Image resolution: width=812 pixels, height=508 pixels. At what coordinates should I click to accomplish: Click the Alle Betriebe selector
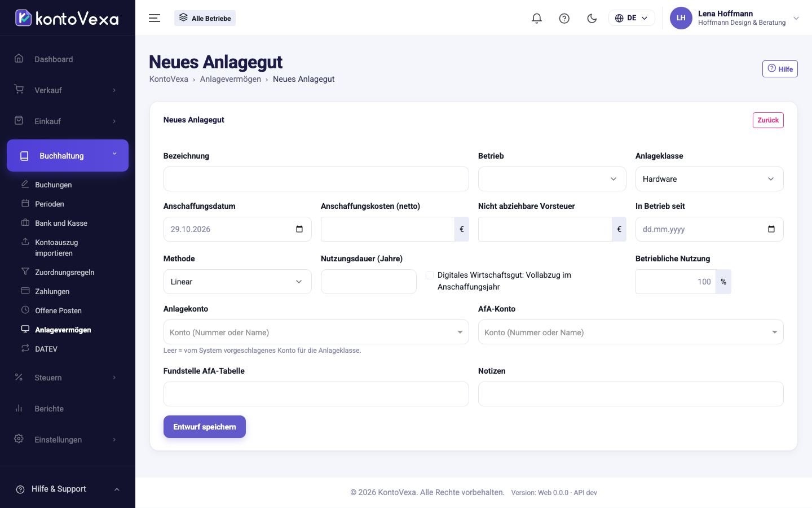coord(205,18)
